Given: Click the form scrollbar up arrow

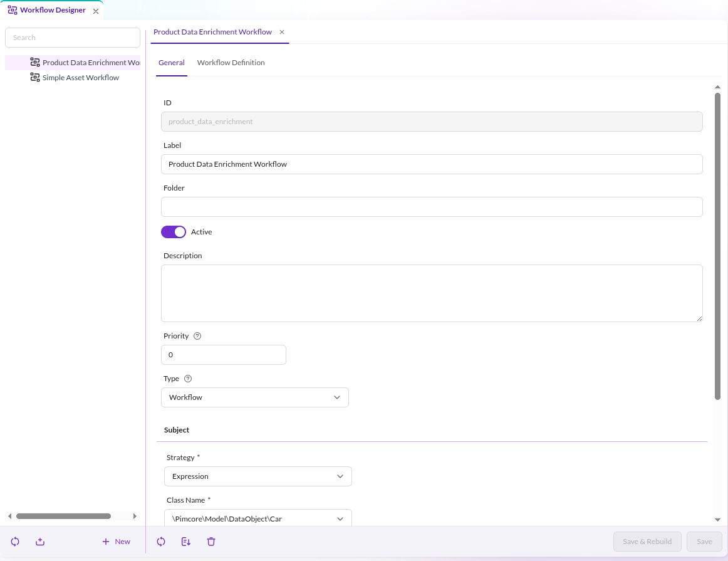Looking at the screenshot, I should point(717,87).
